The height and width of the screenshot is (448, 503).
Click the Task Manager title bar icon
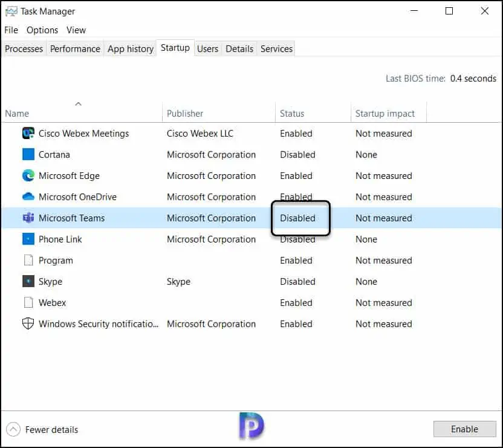11,11
